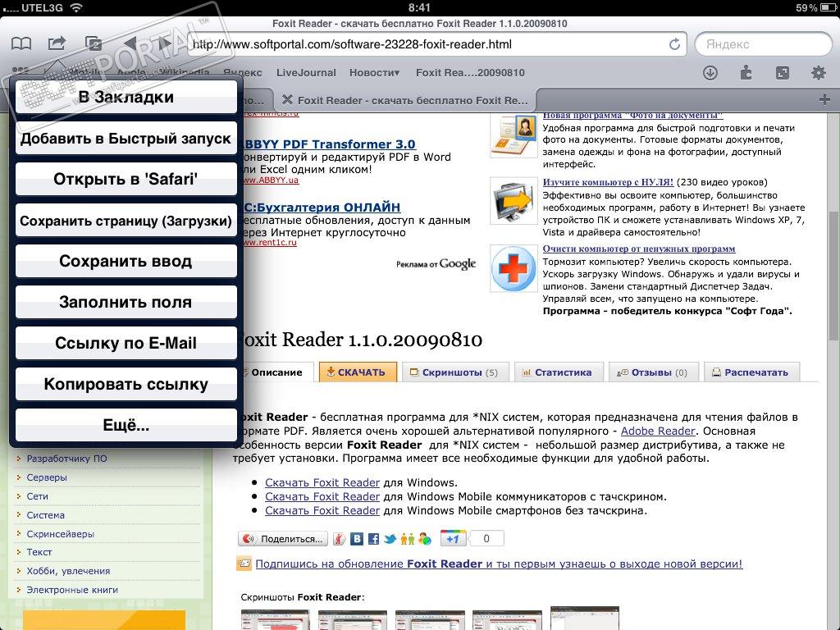The height and width of the screenshot is (630, 840).
Task: Open the orange 'СКАЧАТЬ' tab
Action: click(x=358, y=372)
